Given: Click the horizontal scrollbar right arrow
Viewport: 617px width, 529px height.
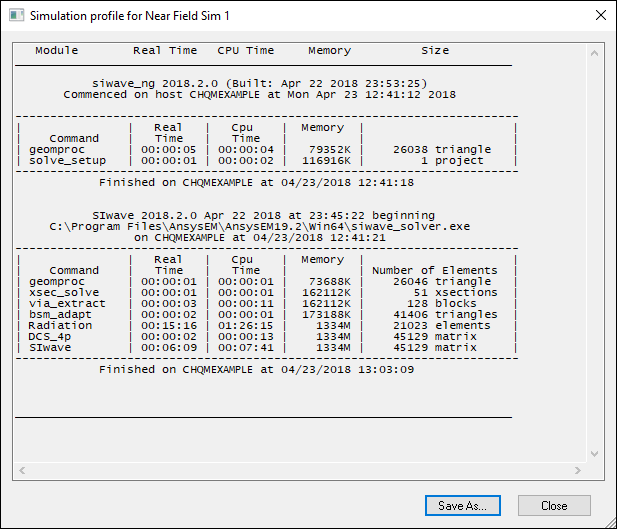Looking at the screenshot, I should click(x=577, y=470).
